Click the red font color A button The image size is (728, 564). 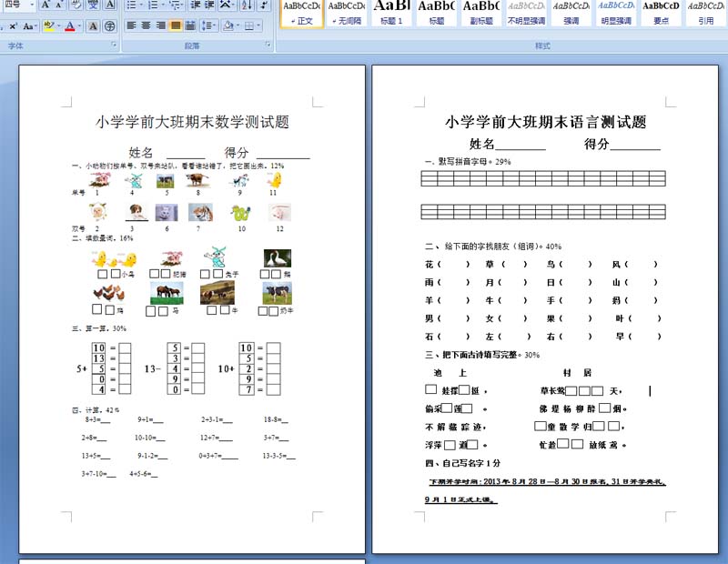(x=70, y=26)
